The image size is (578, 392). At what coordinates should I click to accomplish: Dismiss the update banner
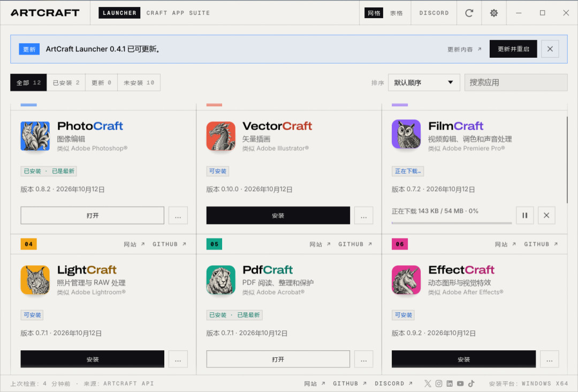pos(550,49)
